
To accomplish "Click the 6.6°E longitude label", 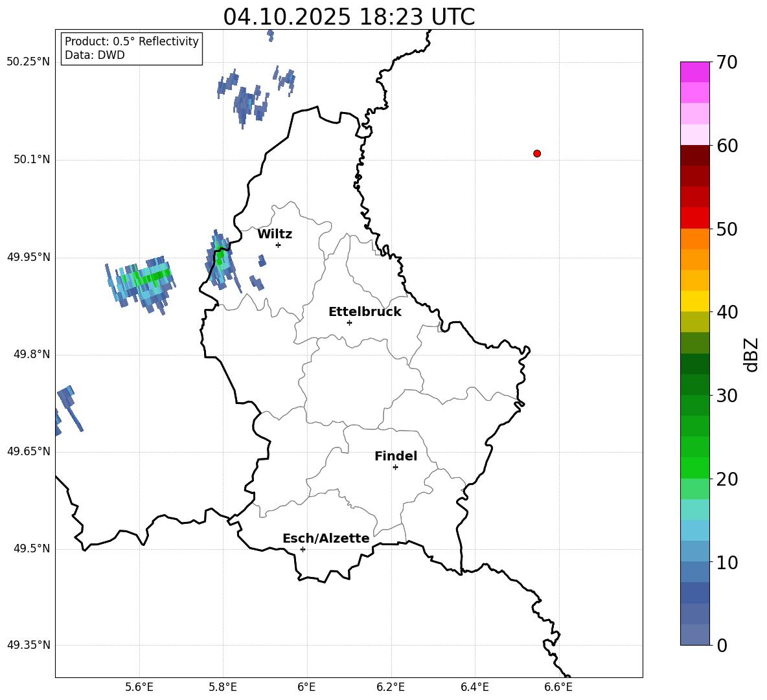I will click(x=558, y=687).
